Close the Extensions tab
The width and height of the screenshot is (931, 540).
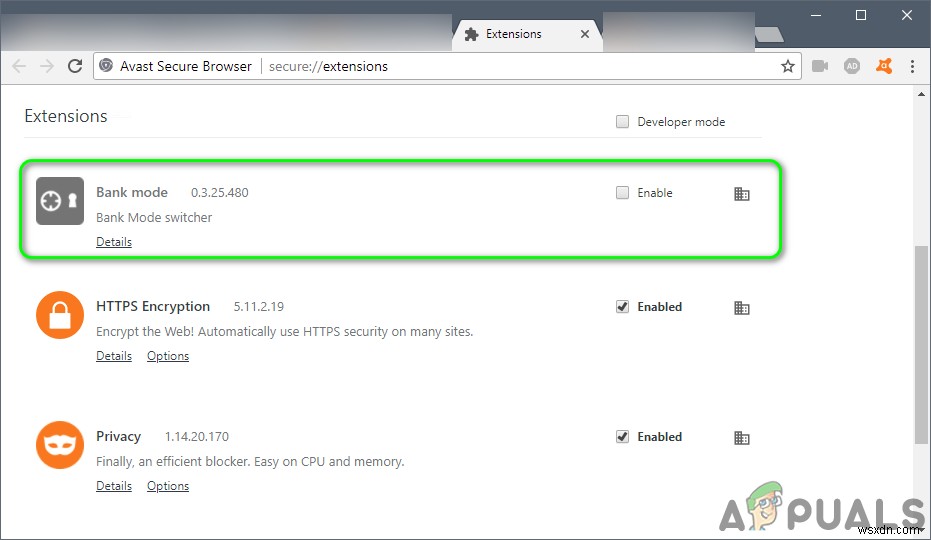(585, 34)
